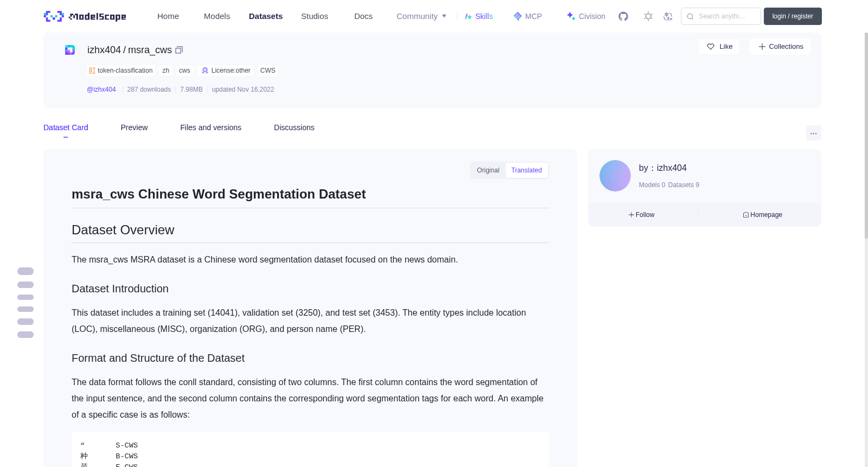Click the Dataset Introduction heading

[120, 289]
